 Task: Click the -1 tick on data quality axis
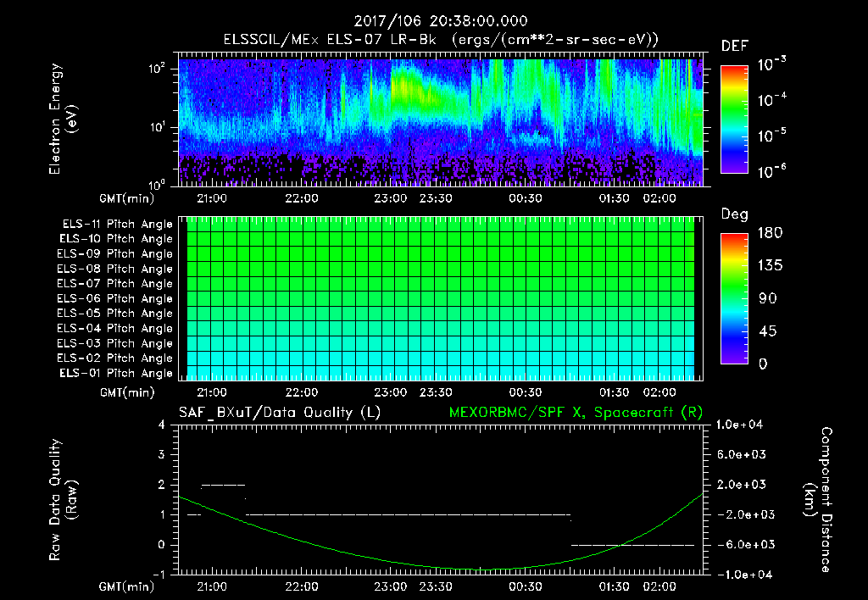159,575
